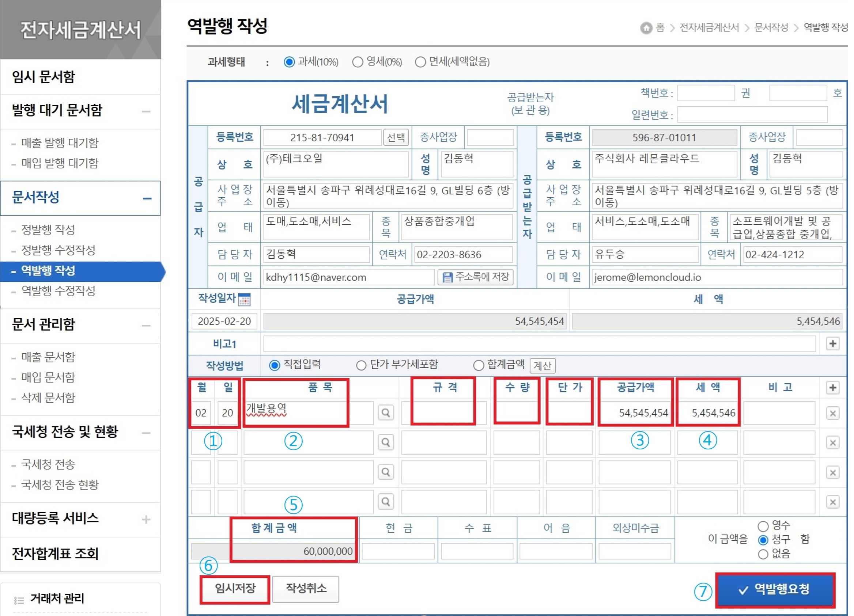Click 선택 button next to 등록번호
Screen dimensions: 854x616
pyautogui.click(x=396, y=137)
